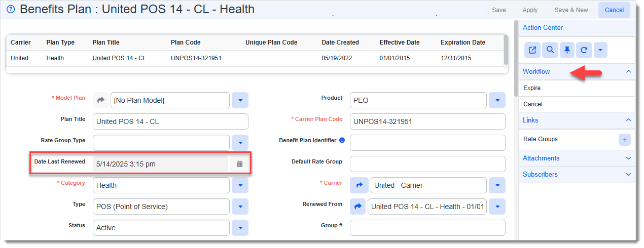Click the Cancel button in header
The width and height of the screenshot is (644, 248).
click(x=614, y=10)
